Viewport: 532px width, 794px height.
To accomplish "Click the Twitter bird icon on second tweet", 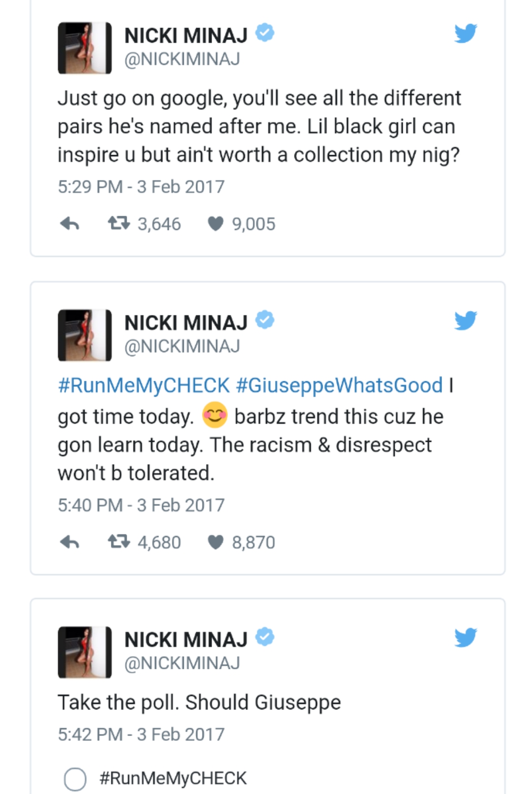I will click(465, 321).
